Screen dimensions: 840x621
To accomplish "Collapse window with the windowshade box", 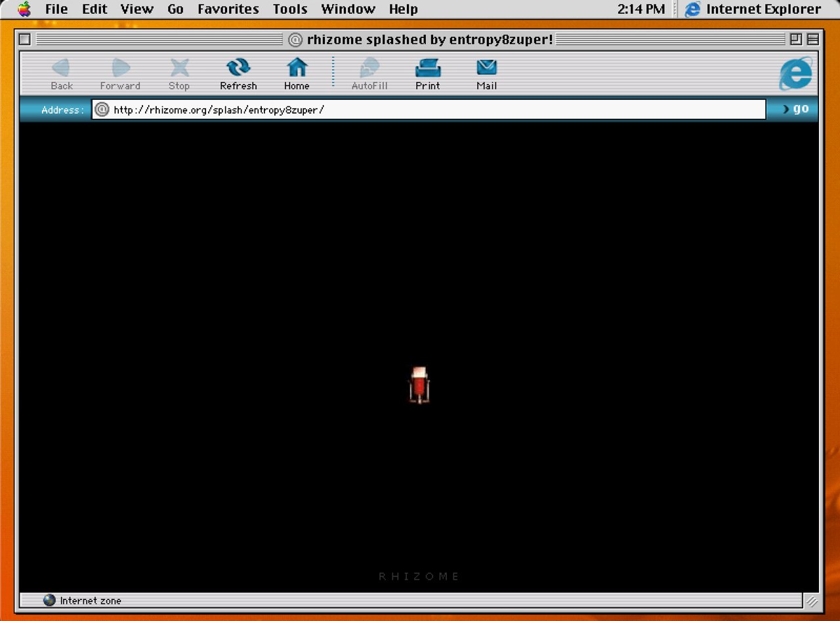I will [813, 39].
